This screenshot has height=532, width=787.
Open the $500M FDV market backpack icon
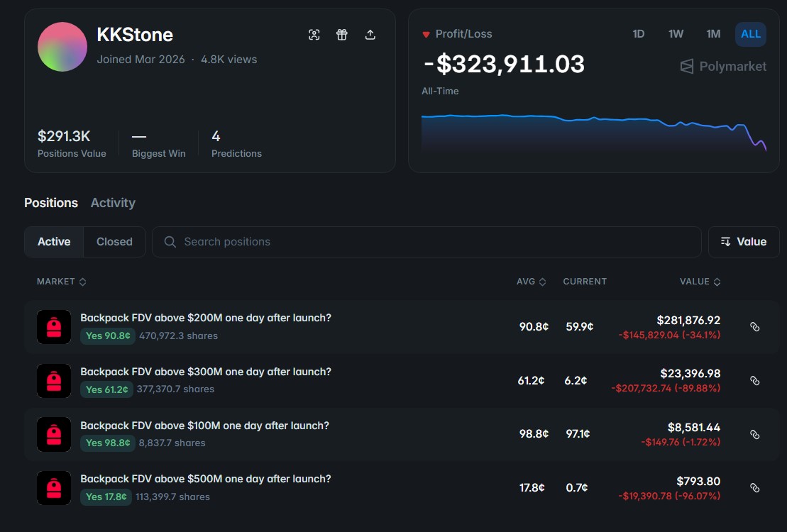(54, 488)
